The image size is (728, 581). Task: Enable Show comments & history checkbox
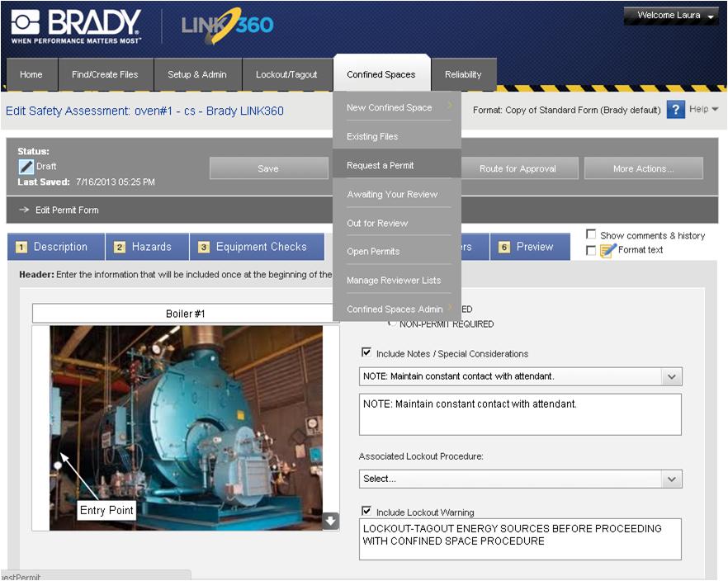591,234
